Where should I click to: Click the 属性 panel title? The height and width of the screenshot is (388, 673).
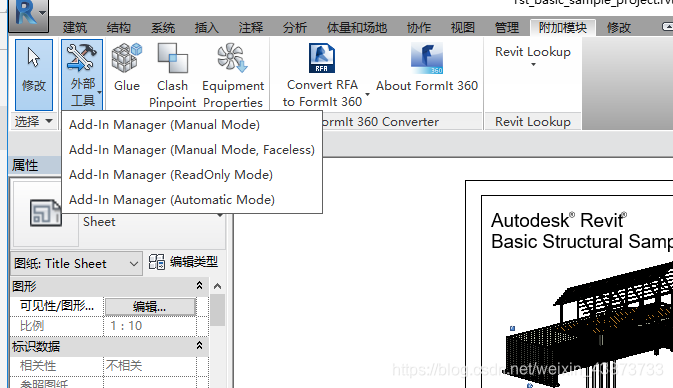pos(25,165)
